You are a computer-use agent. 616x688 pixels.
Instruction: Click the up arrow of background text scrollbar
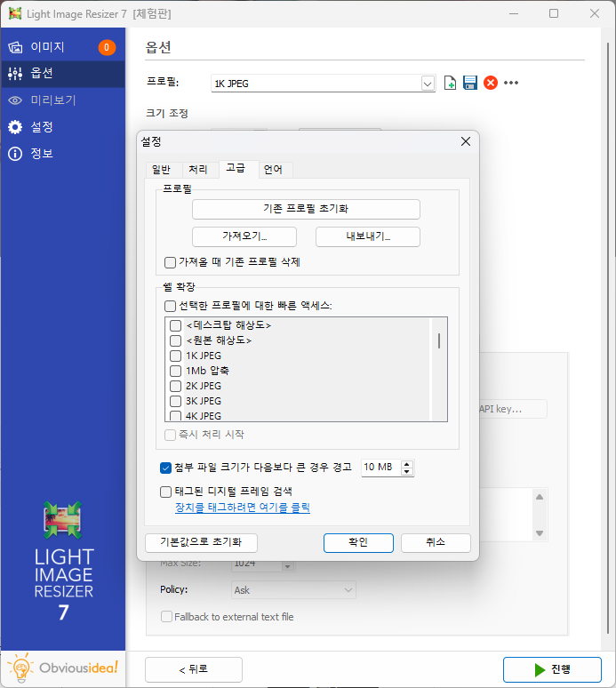(x=540, y=497)
